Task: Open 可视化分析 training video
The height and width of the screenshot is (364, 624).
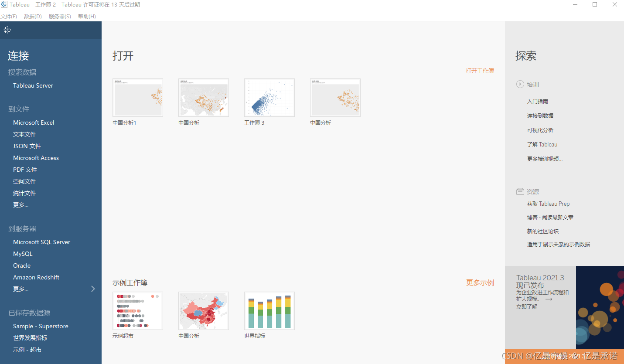Action: tap(540, 130)
